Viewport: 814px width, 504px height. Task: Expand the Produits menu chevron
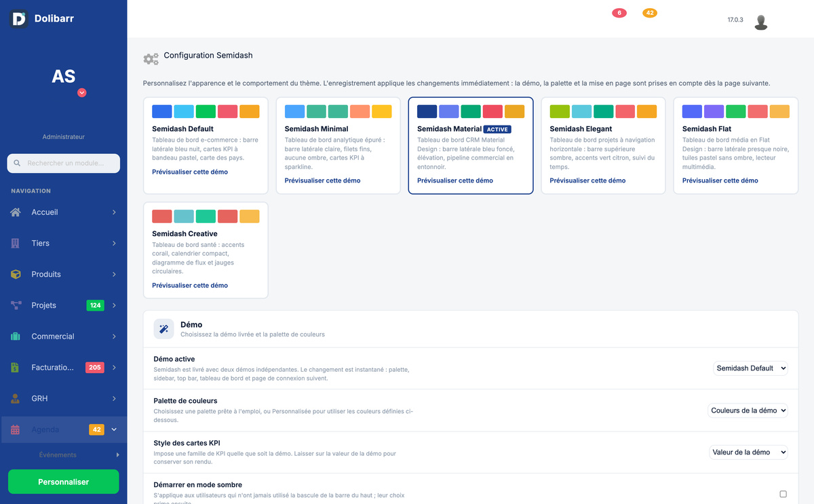click(x=114, y=274)
